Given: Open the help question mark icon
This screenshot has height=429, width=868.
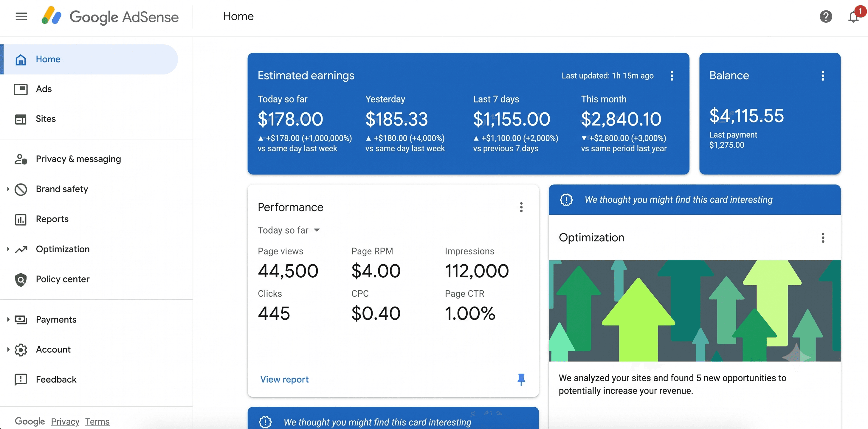Looking at the screenshot, I should point(826,16).
